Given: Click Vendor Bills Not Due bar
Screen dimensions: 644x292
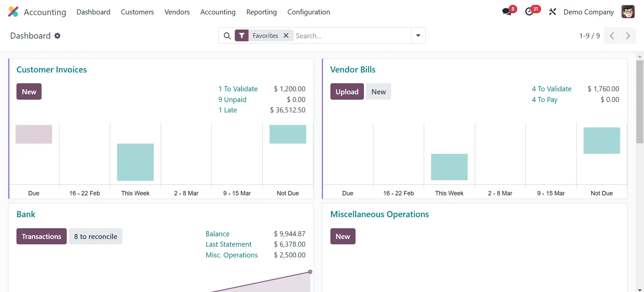Looking at the screenshot, I should (x=602, y=141).
